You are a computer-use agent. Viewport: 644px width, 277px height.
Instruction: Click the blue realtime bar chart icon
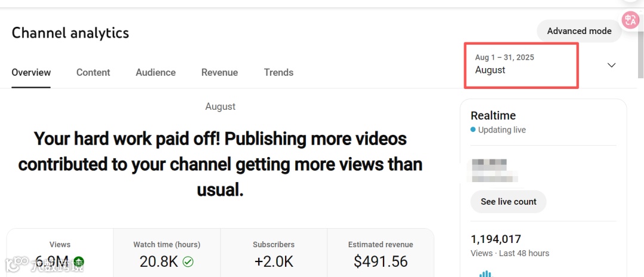486,273
